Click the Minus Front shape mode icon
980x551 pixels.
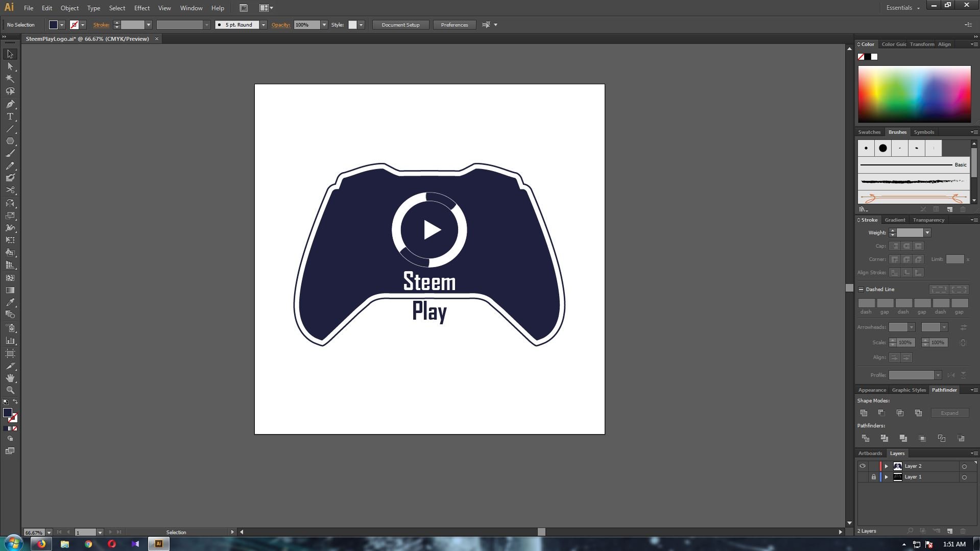881,413
